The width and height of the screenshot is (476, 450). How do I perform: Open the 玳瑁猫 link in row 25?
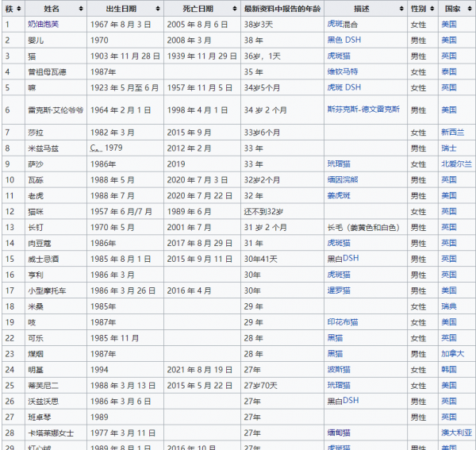tap(339, 386)
